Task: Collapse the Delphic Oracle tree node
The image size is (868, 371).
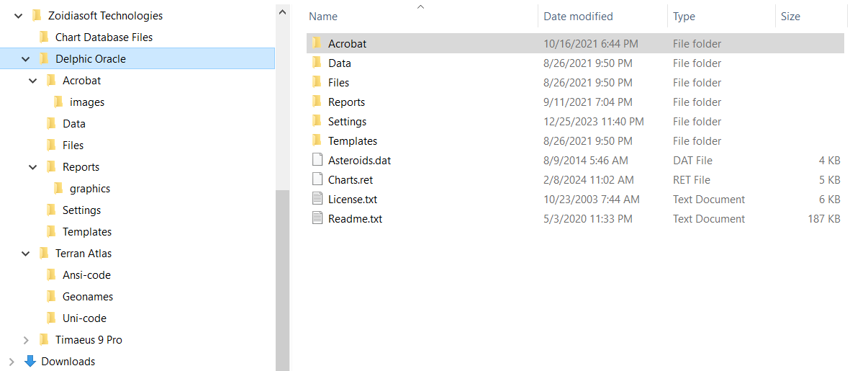Action: coord(26,59)
